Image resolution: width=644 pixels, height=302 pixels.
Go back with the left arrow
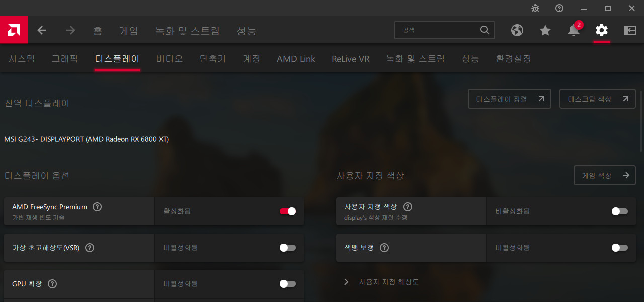[42, 31]
